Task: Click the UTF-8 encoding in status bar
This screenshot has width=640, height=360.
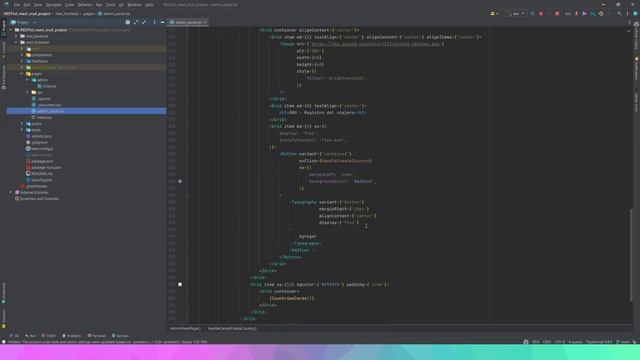Action: click(560, 342)
